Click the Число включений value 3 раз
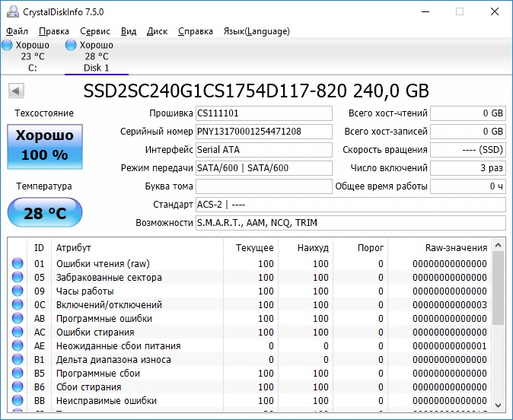The width and height of the screenshot is (513, 420). pyautogui.click(x=468, y=168)
